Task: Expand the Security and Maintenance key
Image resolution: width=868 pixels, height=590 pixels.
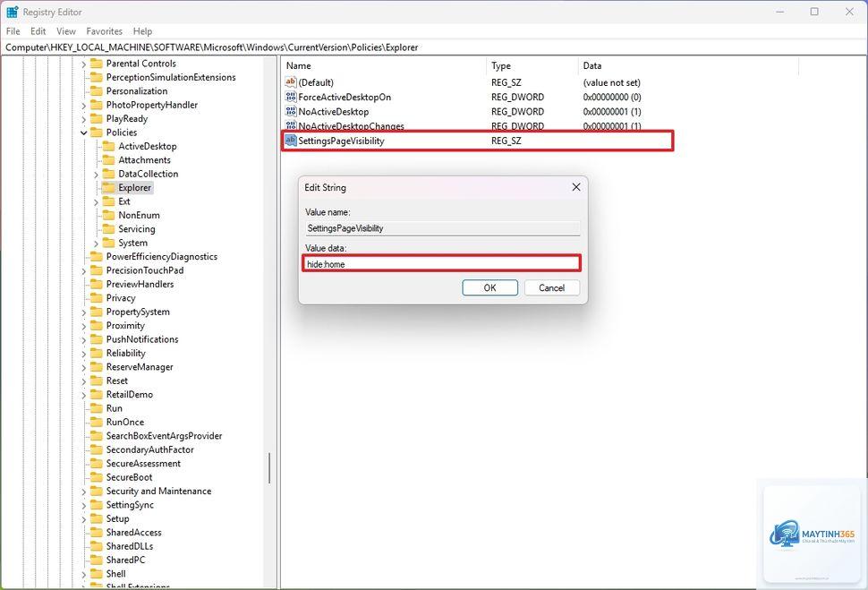Action: [83, 492]
